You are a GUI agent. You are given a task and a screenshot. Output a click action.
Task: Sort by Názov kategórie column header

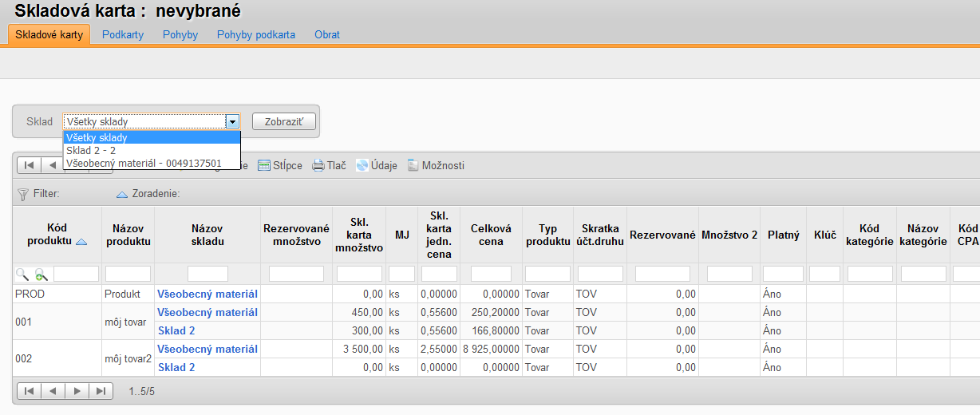point(923,235)
